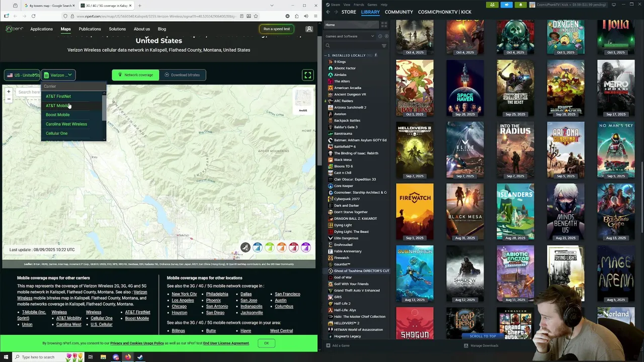Open the fullscreen map view

[x=307, y=75]
